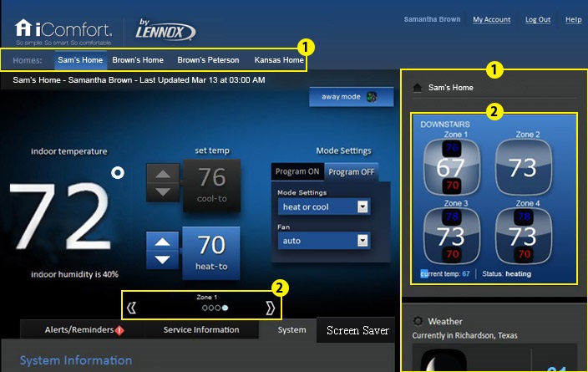588x372 pixels.
Task: Go to previous zone with left chevrons
Action: (x=131, y=308)
